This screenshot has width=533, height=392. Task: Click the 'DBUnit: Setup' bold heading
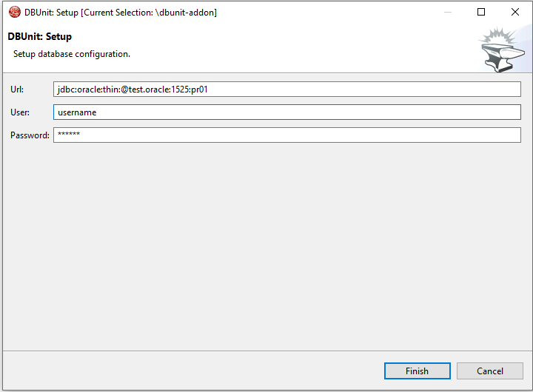coord(40,37)
